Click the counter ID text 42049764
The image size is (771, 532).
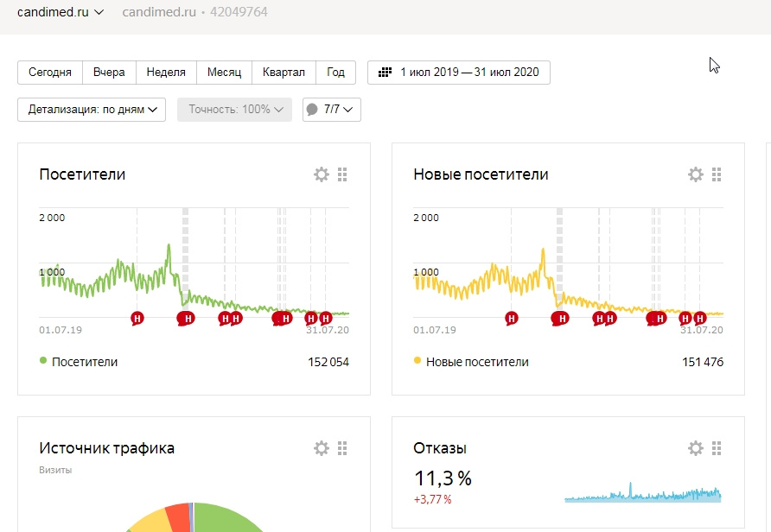(x=239, y=12)
